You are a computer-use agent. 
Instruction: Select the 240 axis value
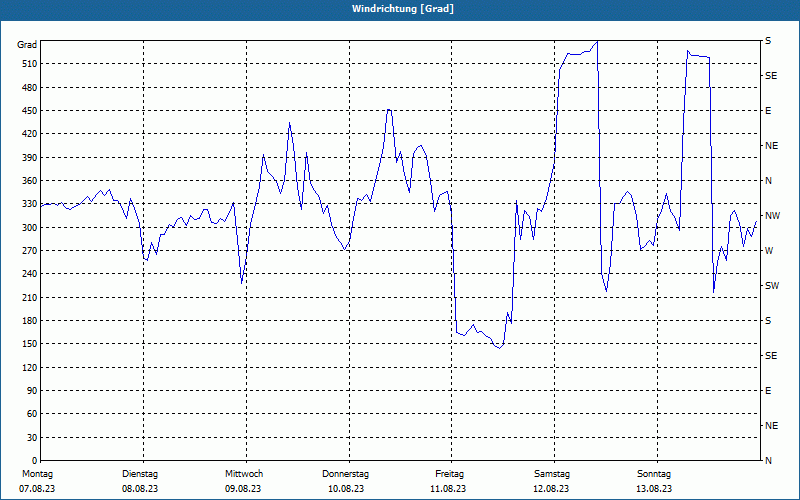pyautogui.click(x=29, y=274)
